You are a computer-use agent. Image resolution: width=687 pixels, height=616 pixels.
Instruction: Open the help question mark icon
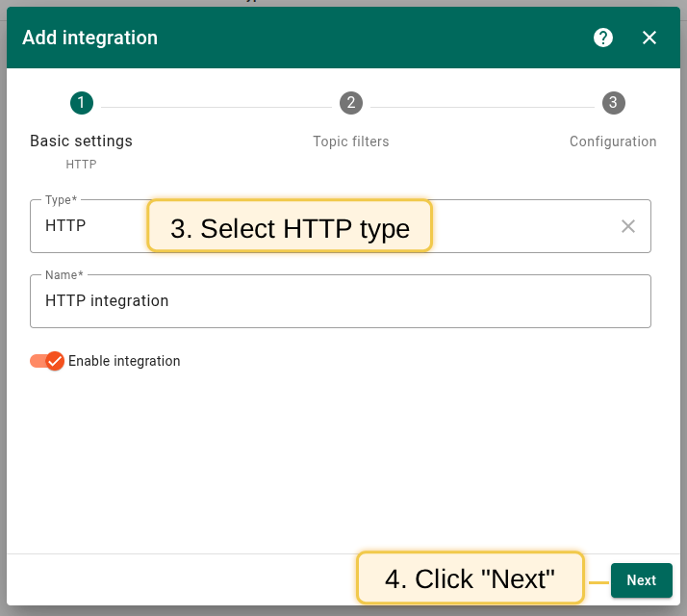click(603, 38)
